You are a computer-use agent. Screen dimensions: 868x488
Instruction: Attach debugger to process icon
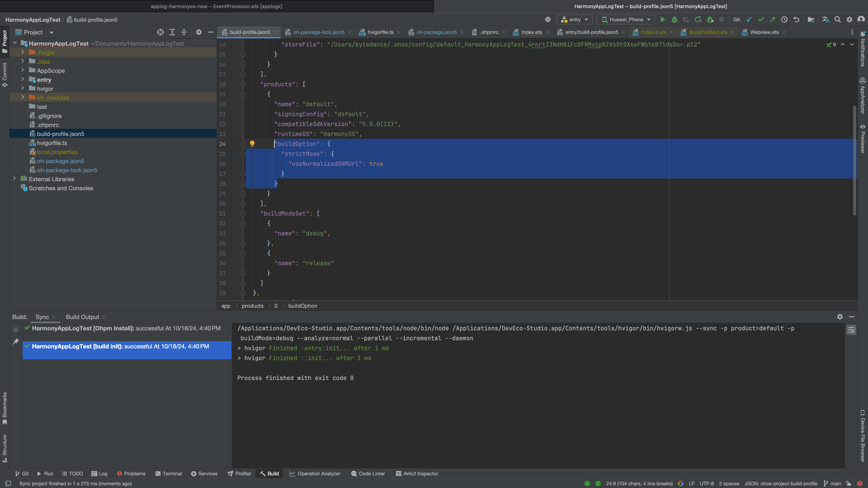[710, 19]
